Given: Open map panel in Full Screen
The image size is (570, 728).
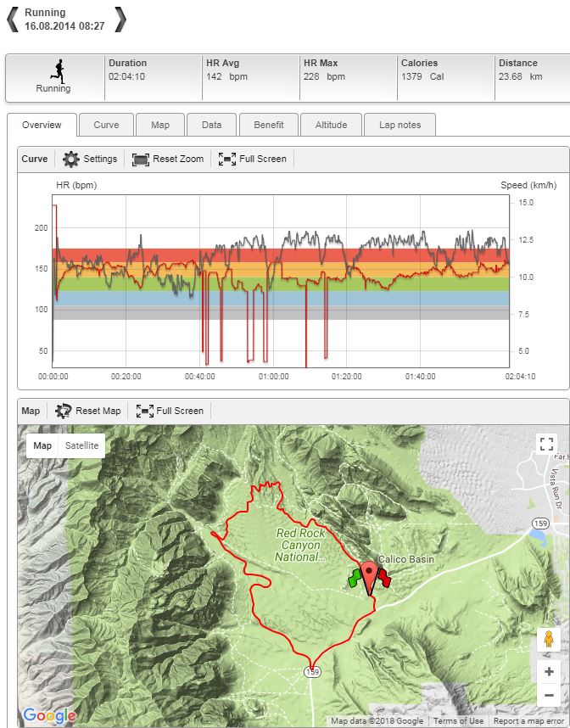Looking at the screenshot, I should pyautogui.click(x=145, y=411).
